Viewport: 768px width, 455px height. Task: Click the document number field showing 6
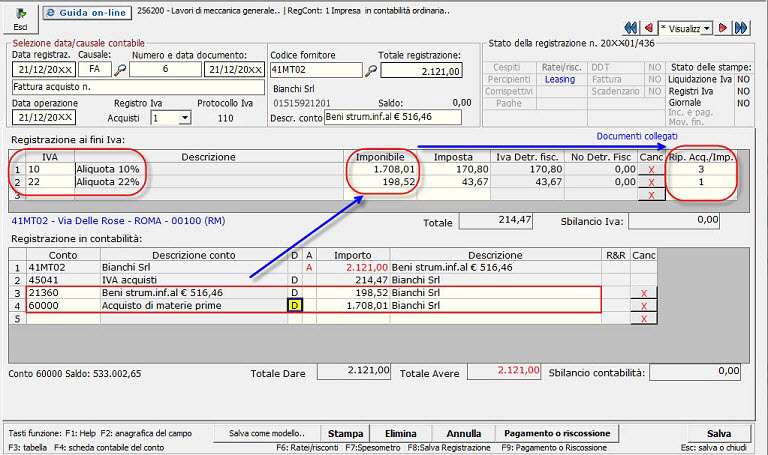point(166,70)
